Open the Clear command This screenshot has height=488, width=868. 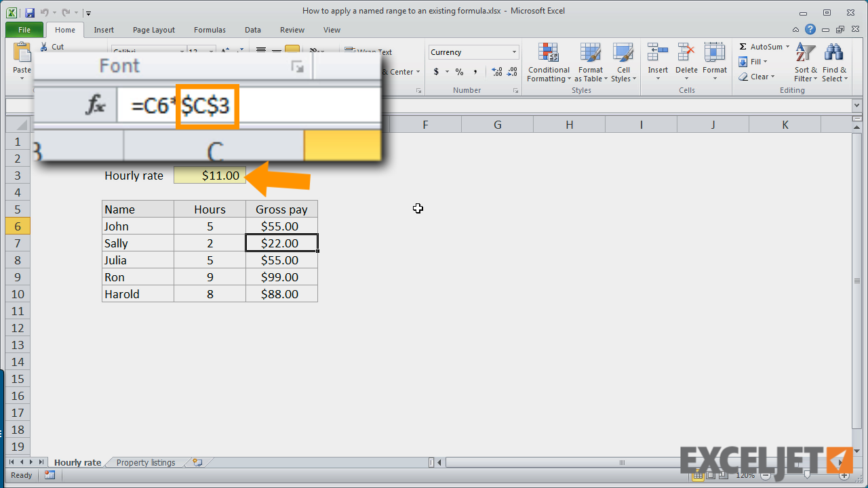(757, 76)
